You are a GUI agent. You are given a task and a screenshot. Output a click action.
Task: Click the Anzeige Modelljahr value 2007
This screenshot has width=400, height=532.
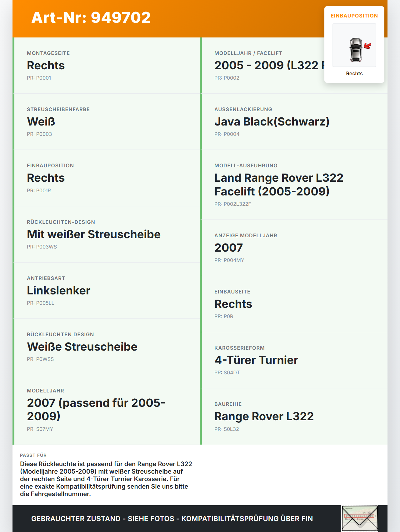[229, 248]
